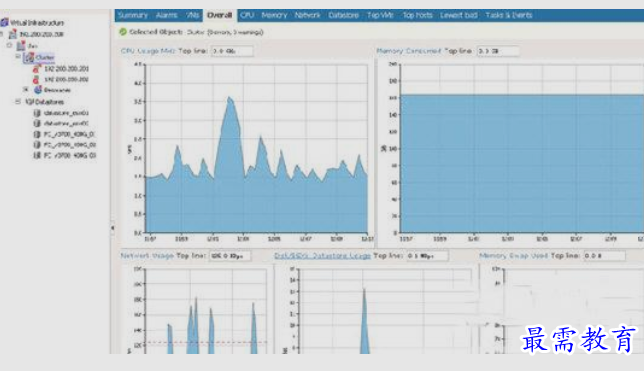Open the CPU Usage MHz chart link

(148, 51)
